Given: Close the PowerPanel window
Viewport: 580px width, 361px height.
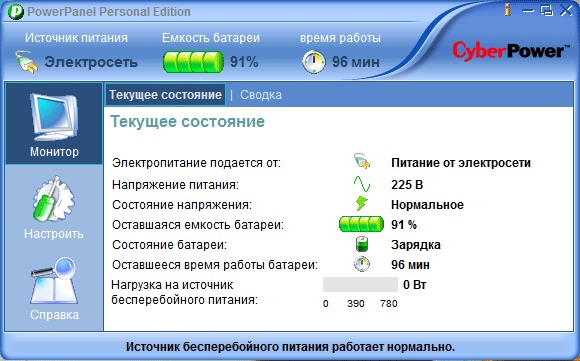Looking at the screenshot, I should (566, 10).
